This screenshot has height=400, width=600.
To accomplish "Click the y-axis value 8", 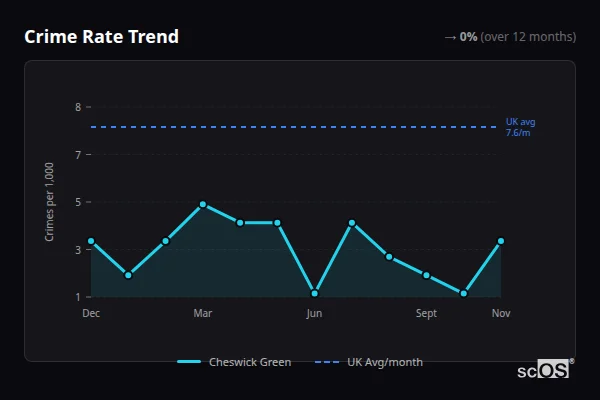I will 78,107.
